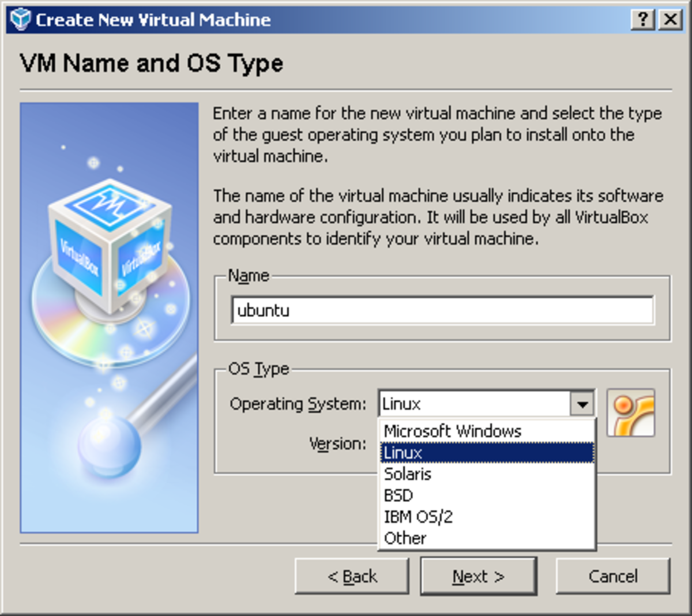Cancel the virtual machine wizard
Image resolution: width=692 pixels, height=616 pixels.
[x=612, y=576]
